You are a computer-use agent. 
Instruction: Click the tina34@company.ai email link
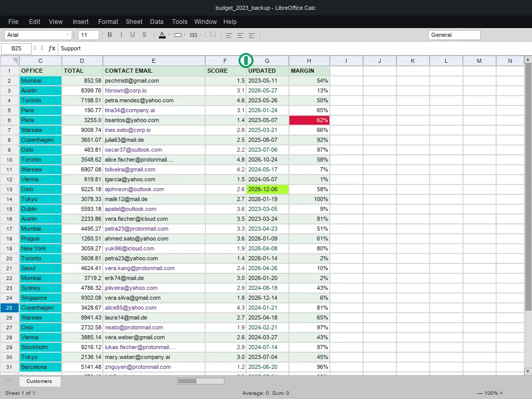coord(130,110)
